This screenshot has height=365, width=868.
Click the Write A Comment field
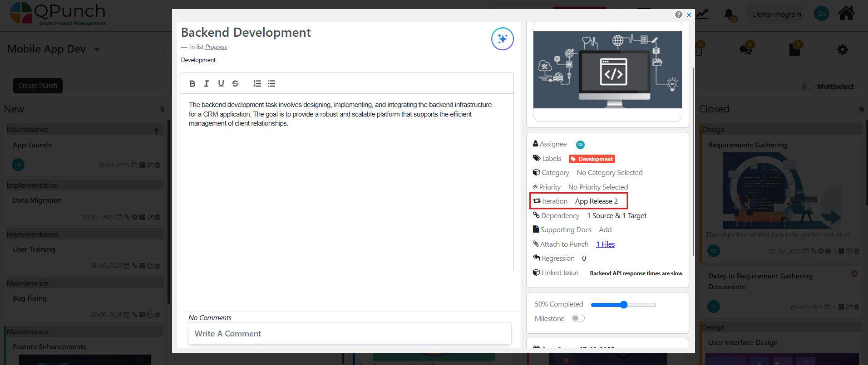(x=350, y=334)
